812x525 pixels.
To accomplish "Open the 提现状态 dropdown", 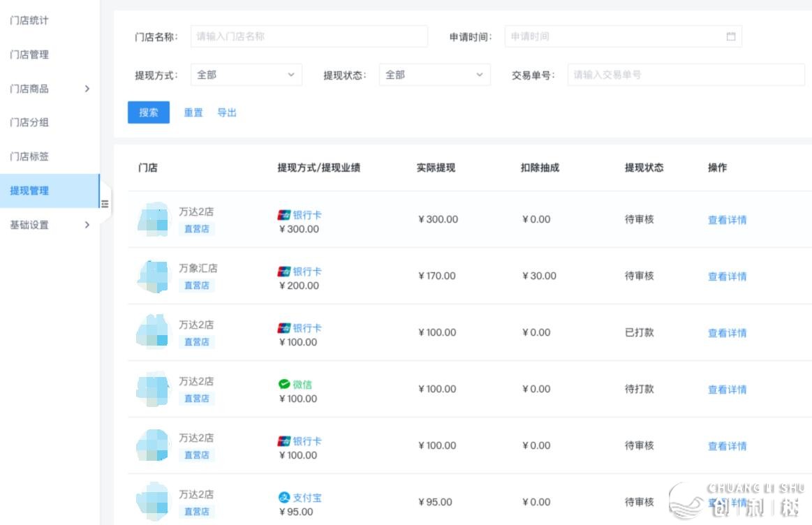I will click(x=434, y=75).
